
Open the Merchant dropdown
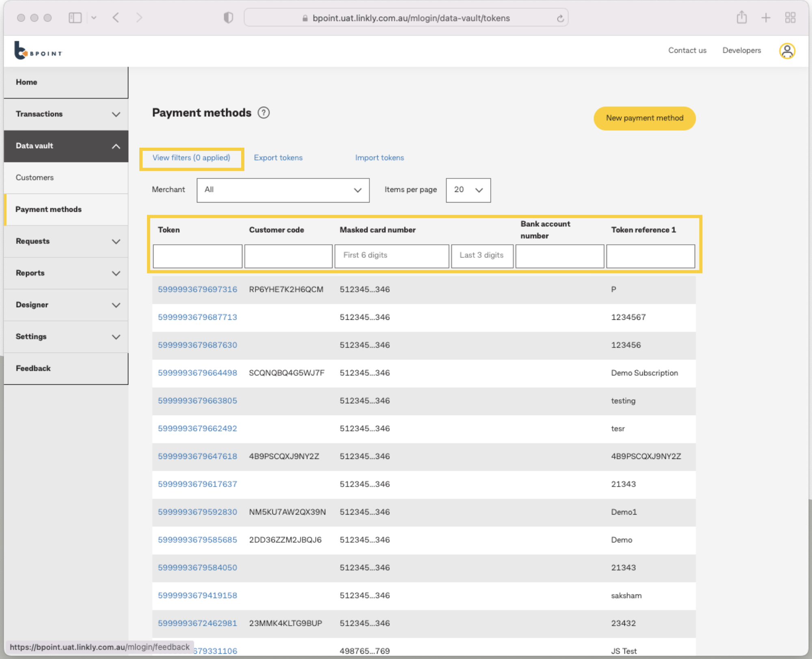[x=283, y=190]
